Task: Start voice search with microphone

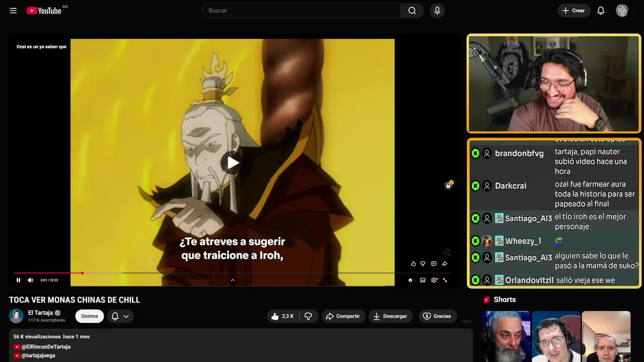Action: pyautogui.click(x=437, y=11)
